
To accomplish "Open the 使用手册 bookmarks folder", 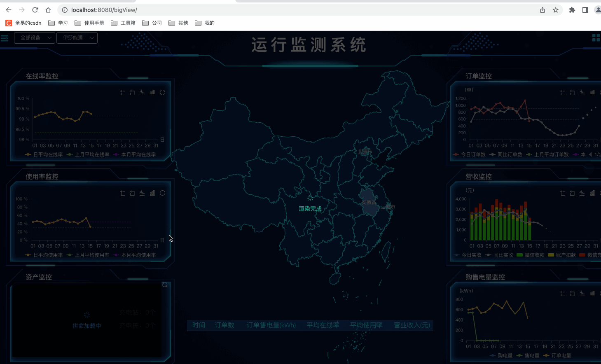I will [89, 23].
